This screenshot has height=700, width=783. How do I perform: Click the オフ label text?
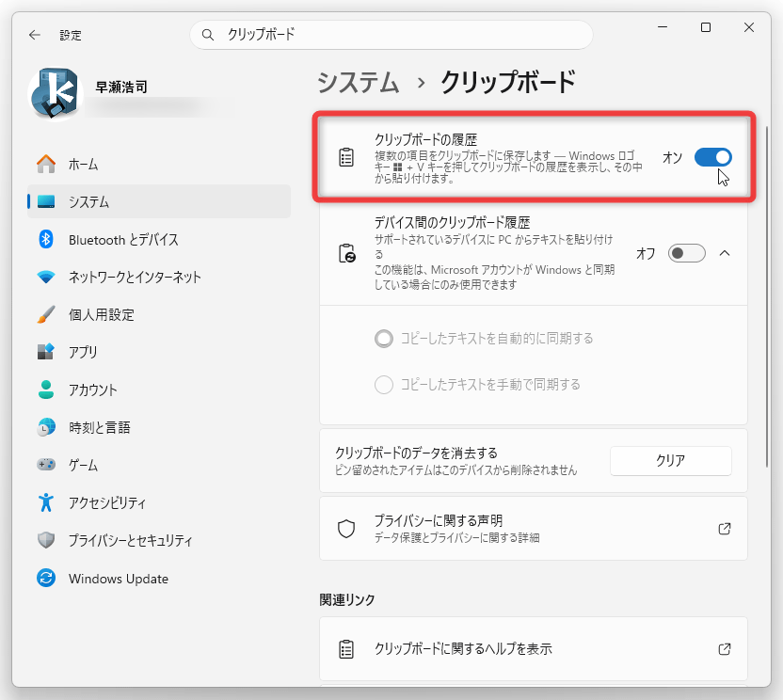point(646,254)
